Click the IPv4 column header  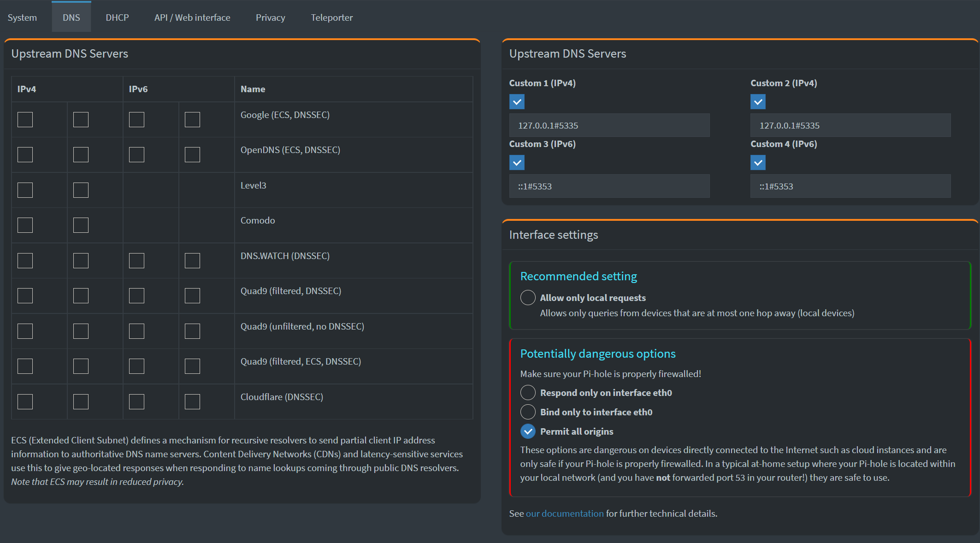(x=67, y=89)
